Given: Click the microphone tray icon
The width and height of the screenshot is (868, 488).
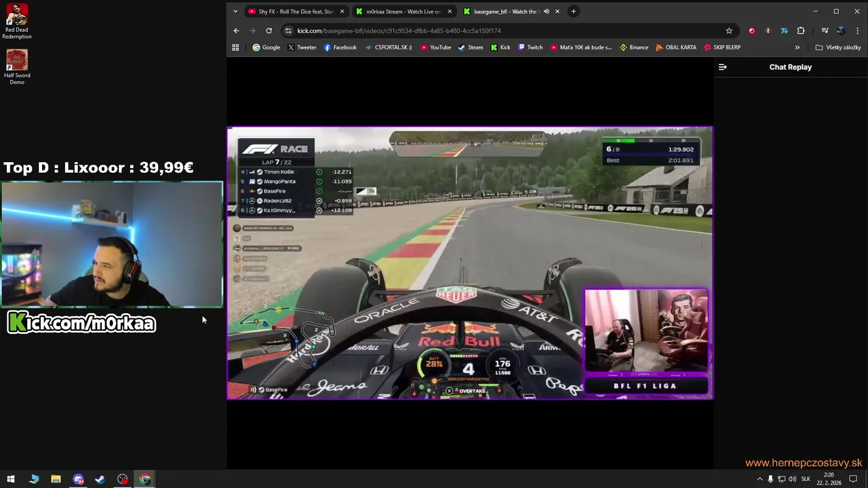Looking at the screenshot, I should tap(770, 479).
